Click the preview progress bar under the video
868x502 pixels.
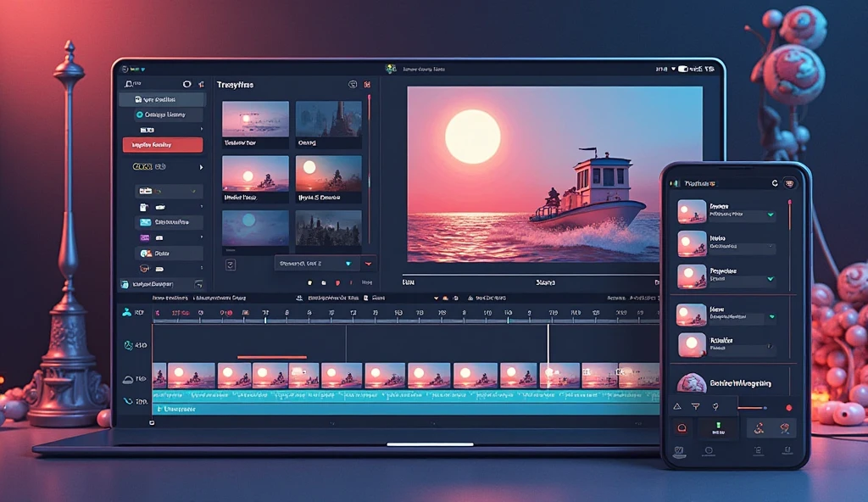531,274
